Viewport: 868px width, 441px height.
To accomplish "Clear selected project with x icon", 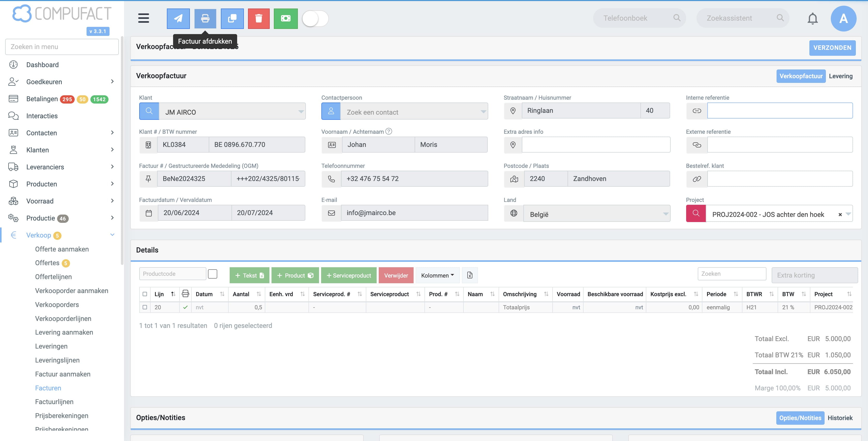I will click(x=840, y=215).
